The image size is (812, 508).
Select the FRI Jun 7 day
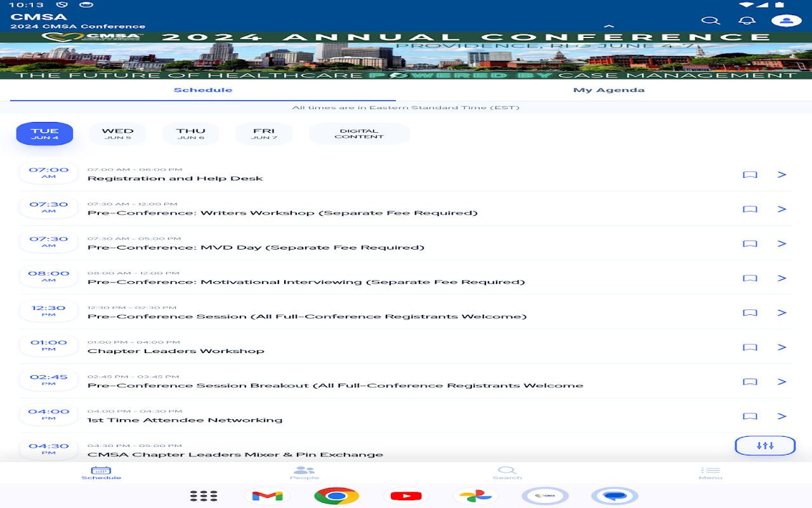tap(264, 134)
